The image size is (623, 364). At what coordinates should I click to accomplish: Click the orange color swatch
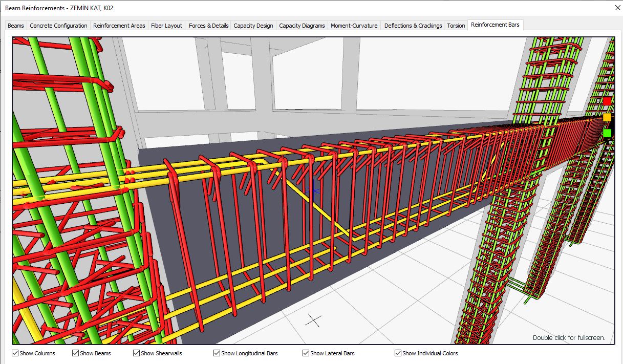click(607, 117)
